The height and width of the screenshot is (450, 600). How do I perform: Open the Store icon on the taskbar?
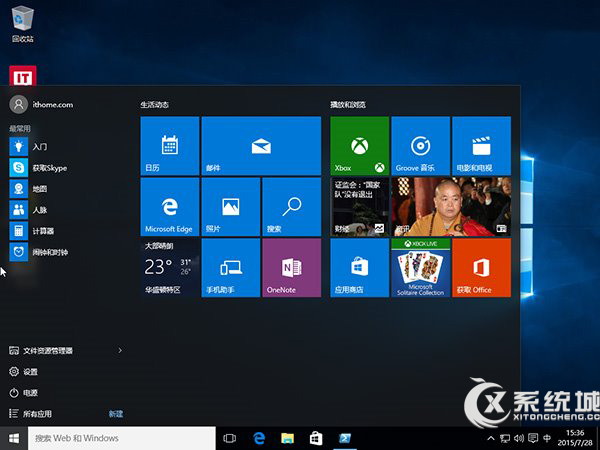tap(316, 438)
